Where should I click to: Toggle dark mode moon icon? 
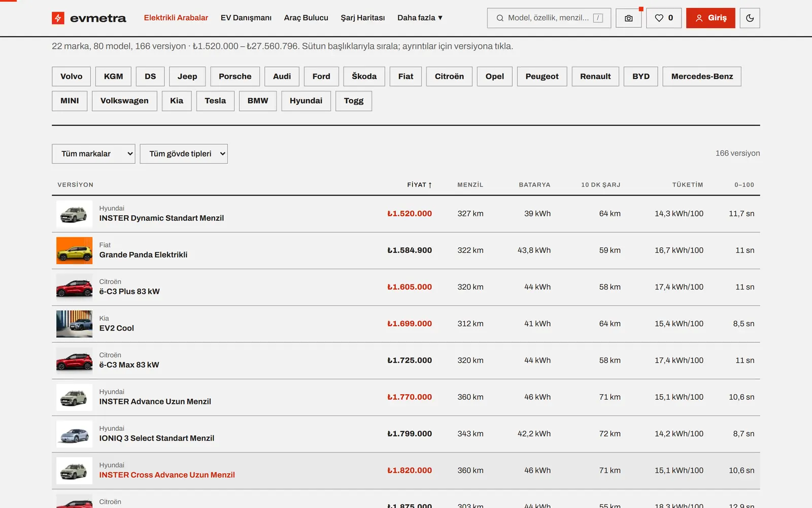click(750, 18)
